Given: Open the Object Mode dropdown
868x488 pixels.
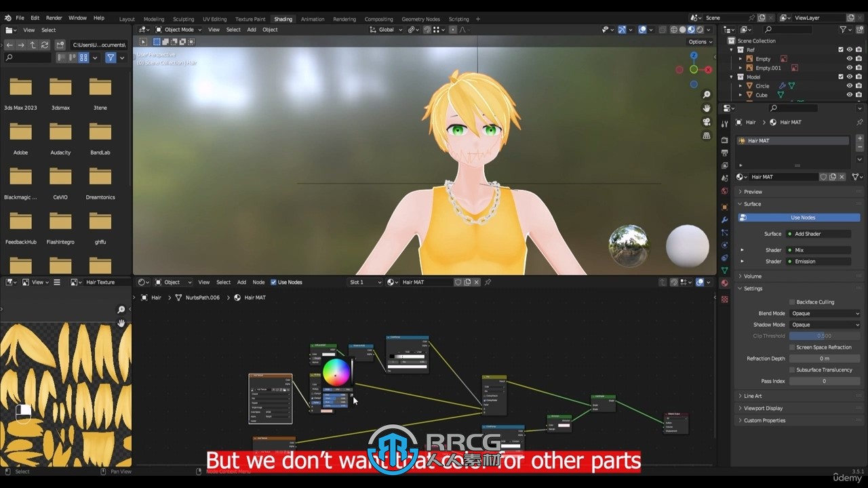Looking at the screenshot, I should [x=178, y=30].
